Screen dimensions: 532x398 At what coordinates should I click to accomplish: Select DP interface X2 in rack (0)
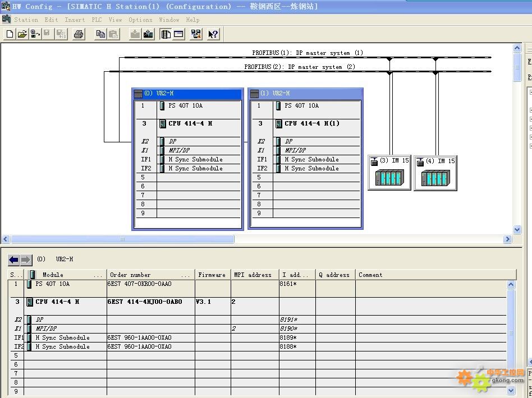pyautogui.click(x=172, y=141)
